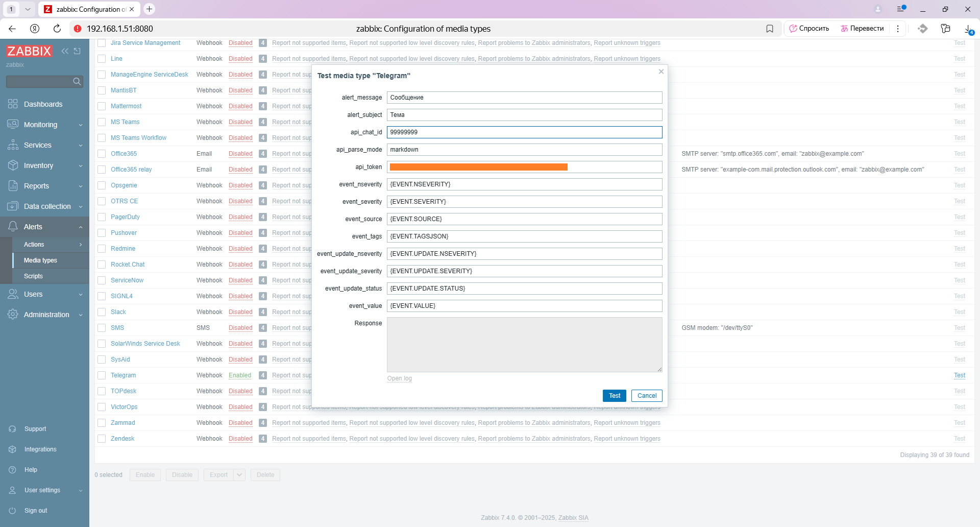This screenshot has height=527, width=980.
Task: Open a new browser tab
Action: click(149, 9)
